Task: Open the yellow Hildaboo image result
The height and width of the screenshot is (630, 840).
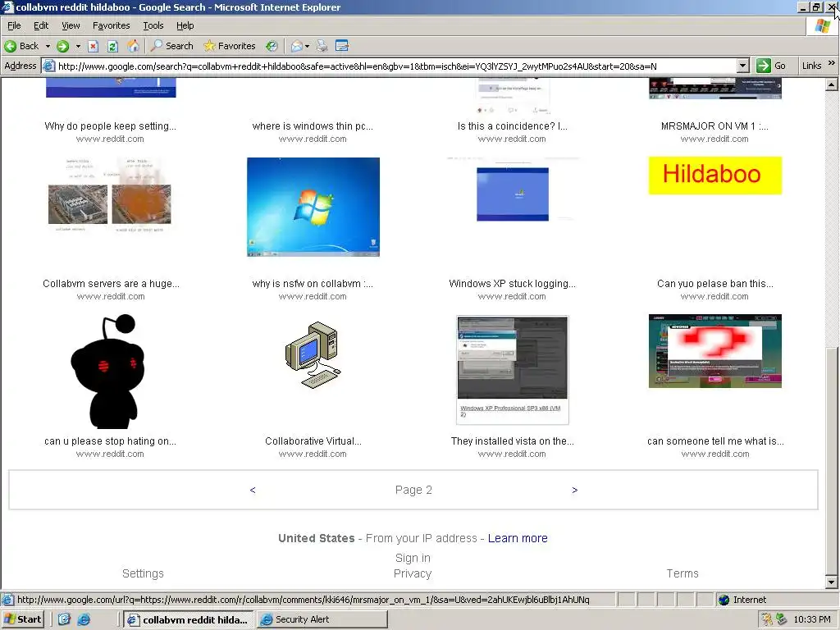Action: [715, 176]
